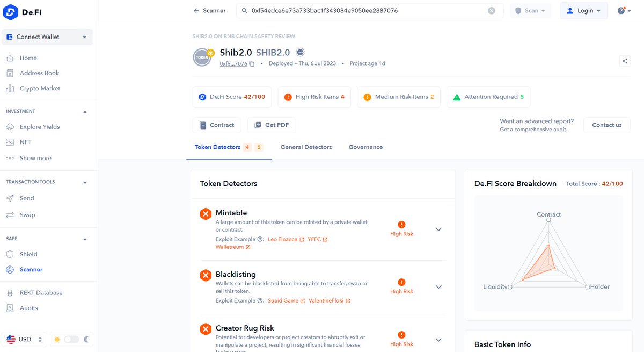The image size is (644, 352).
Task: Click the Mintable red X icon
Action: click(206, 214)
